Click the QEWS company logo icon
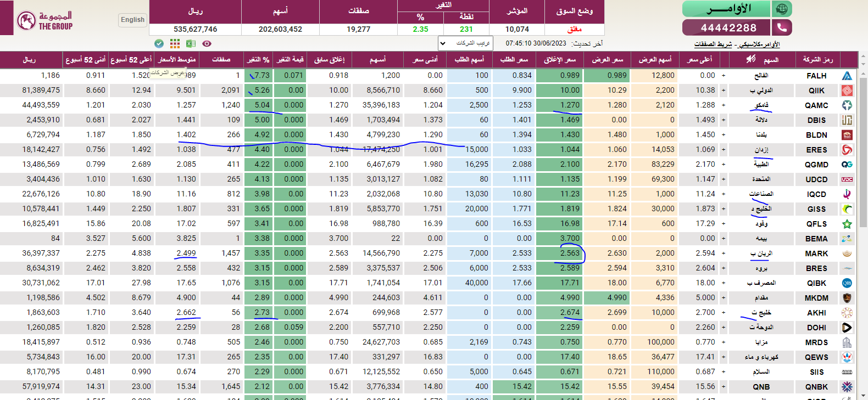The height and width of the screenshot is (400, 868). point(847,357)
